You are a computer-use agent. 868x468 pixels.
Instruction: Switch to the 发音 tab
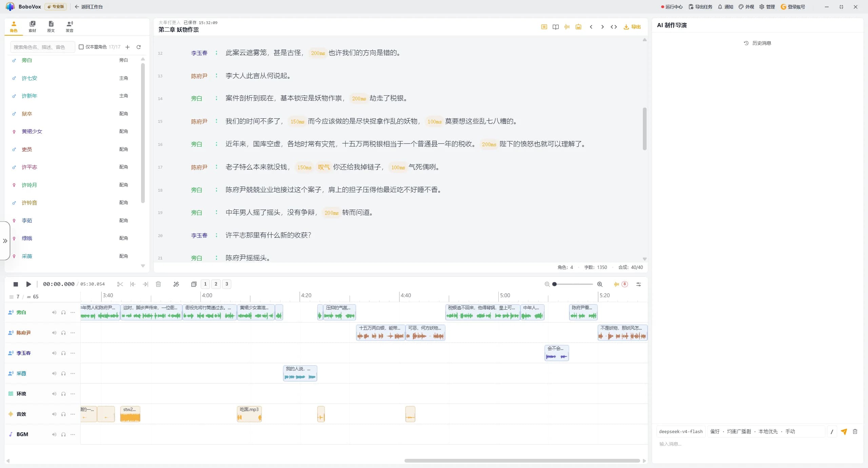[x=70, y=26]
